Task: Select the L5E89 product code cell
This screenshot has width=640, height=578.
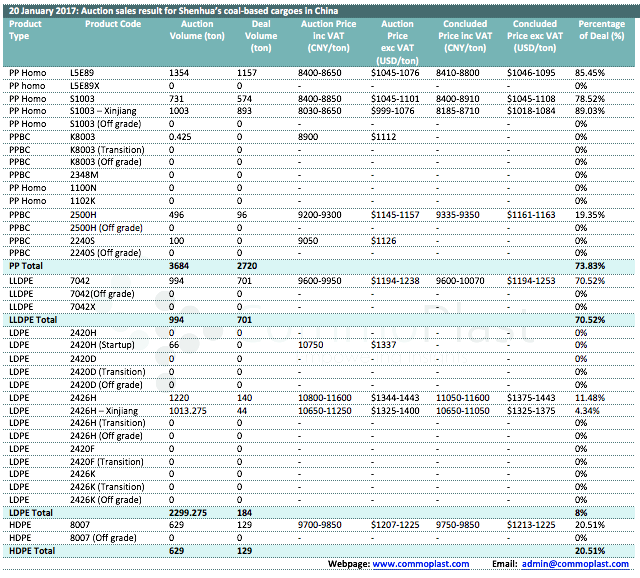Action: point(83,73)
